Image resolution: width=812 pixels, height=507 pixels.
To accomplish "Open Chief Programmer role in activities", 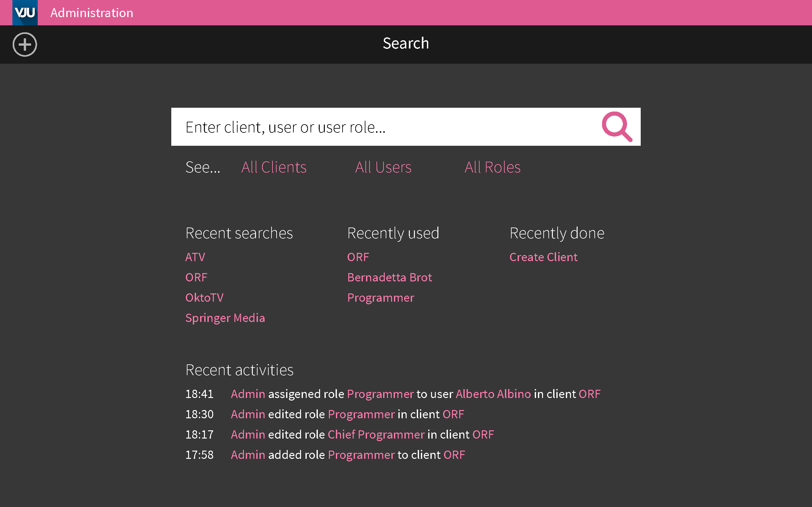I will pyautogui.click(x=376, y=434).
